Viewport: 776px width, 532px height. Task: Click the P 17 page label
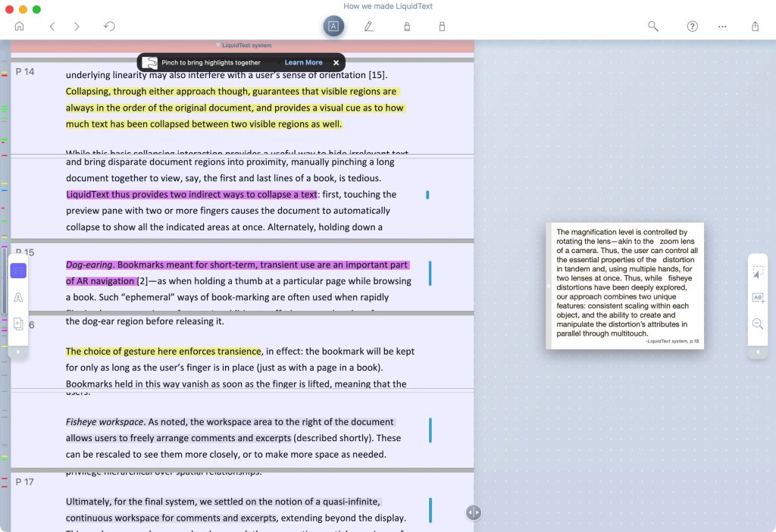(x=25, y=482)
